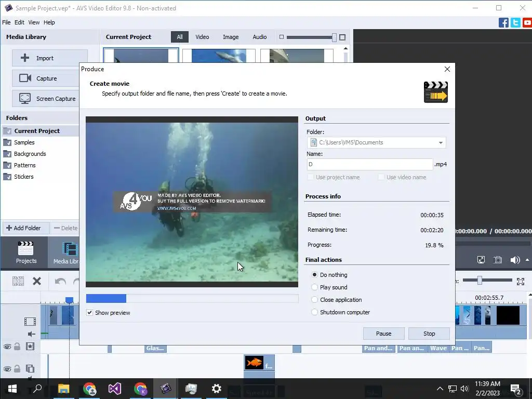Click the audio track speaker icon

tap(31, 334)
